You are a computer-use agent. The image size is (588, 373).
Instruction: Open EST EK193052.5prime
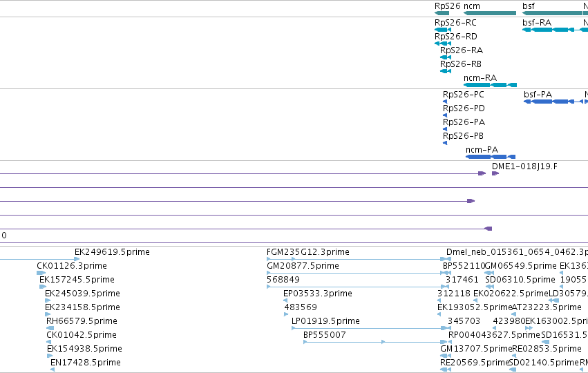click(x=475, y=307)
